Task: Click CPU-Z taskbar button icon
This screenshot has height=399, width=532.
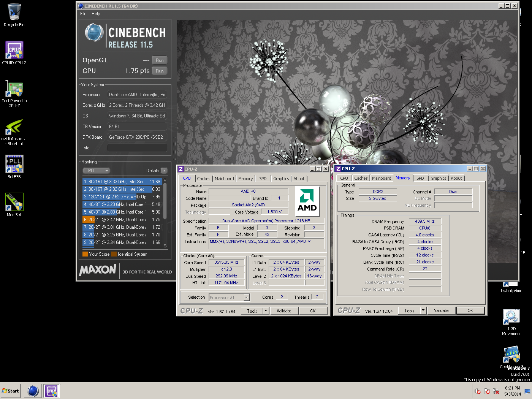Action: tap(51, 391)
